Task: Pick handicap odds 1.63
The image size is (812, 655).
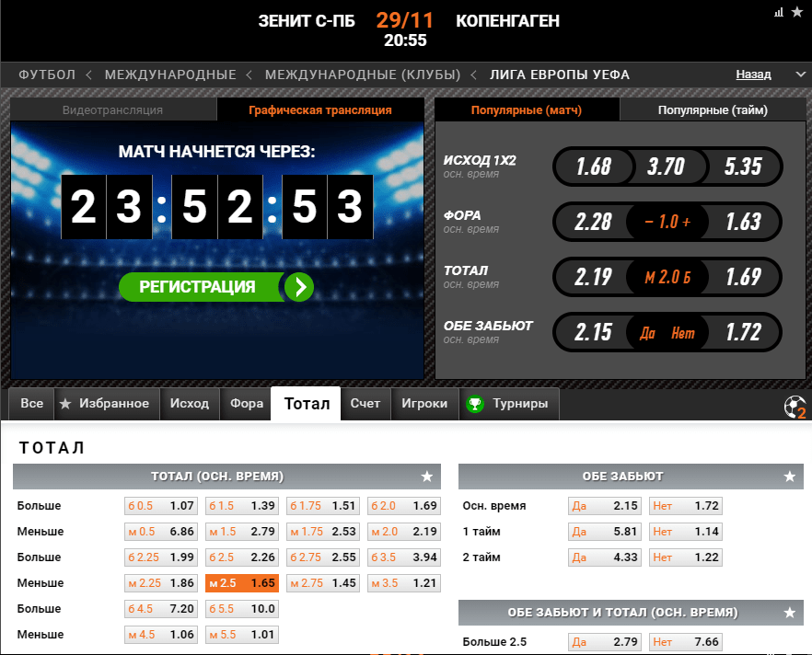Action: (x=743, y=222)
